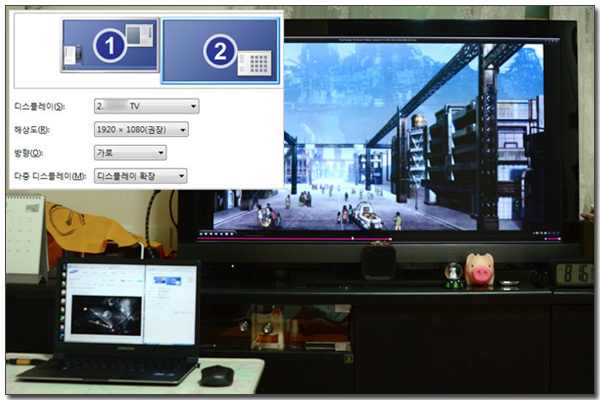Open the 해상도(R) dropdown showing 1920 × 1080

141,130
